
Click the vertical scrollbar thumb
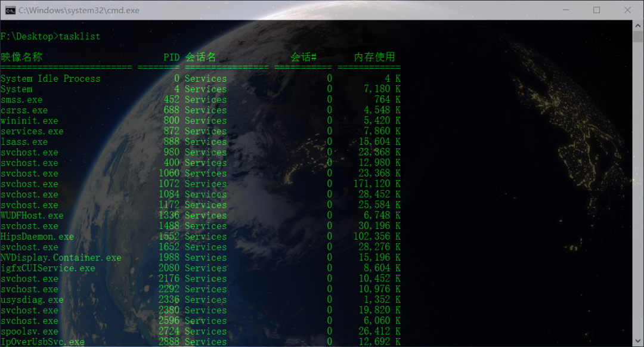coord(638,37)
